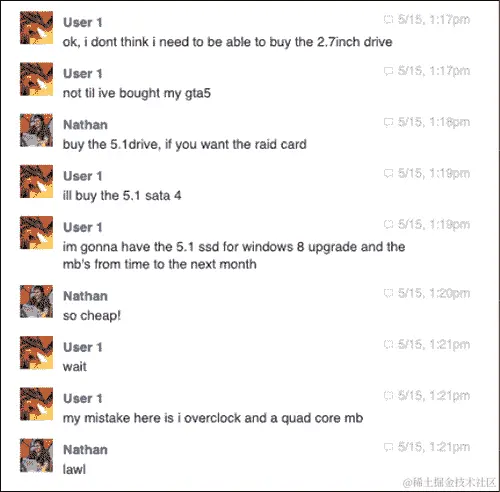Open User 1 avatar on the 2.7inch drive message

(x=36, y=28)
